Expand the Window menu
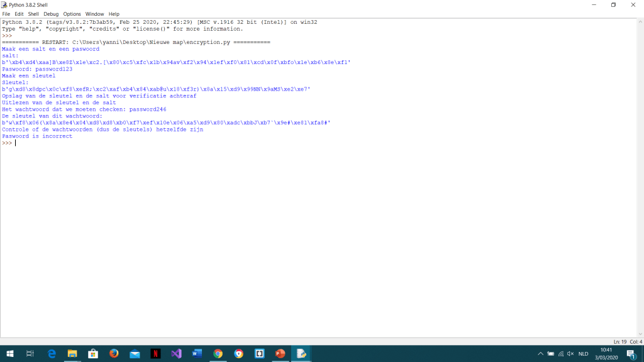644x362 pixels. (x=94, y=14)
